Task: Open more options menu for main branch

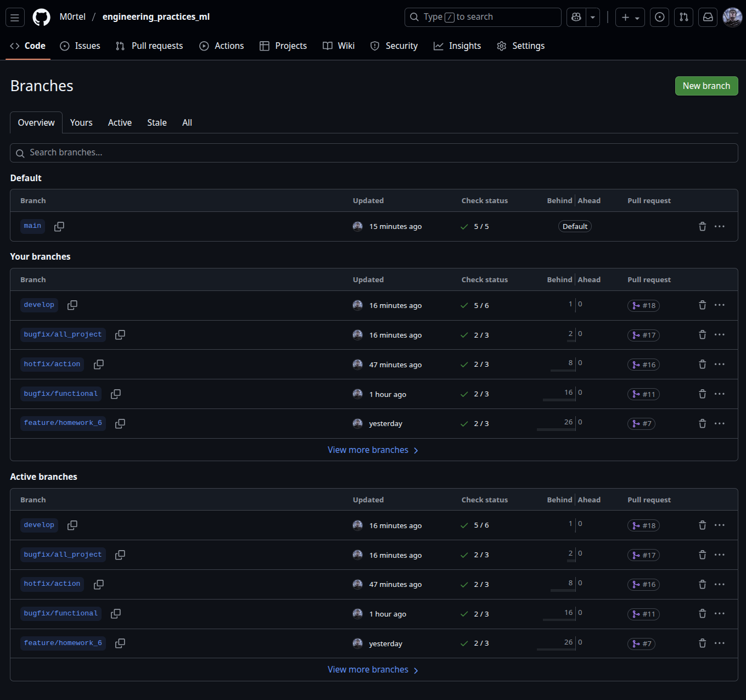Action: point(720,227)
